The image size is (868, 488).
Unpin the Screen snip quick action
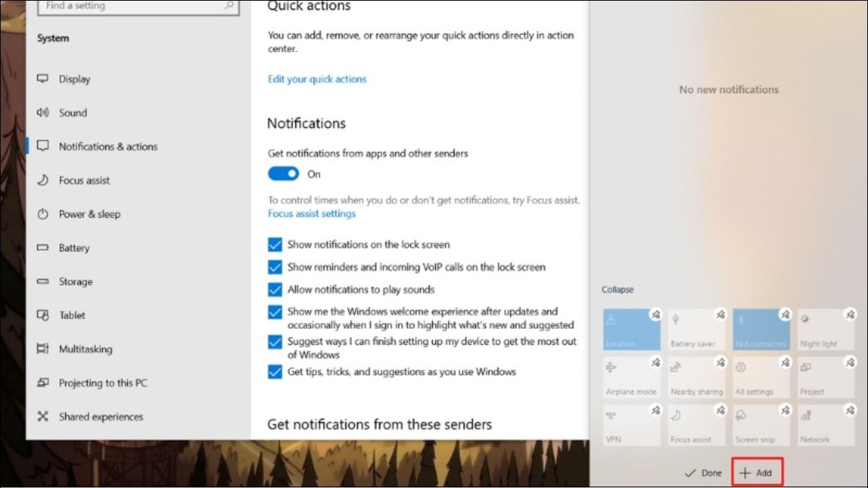point(786,410)
